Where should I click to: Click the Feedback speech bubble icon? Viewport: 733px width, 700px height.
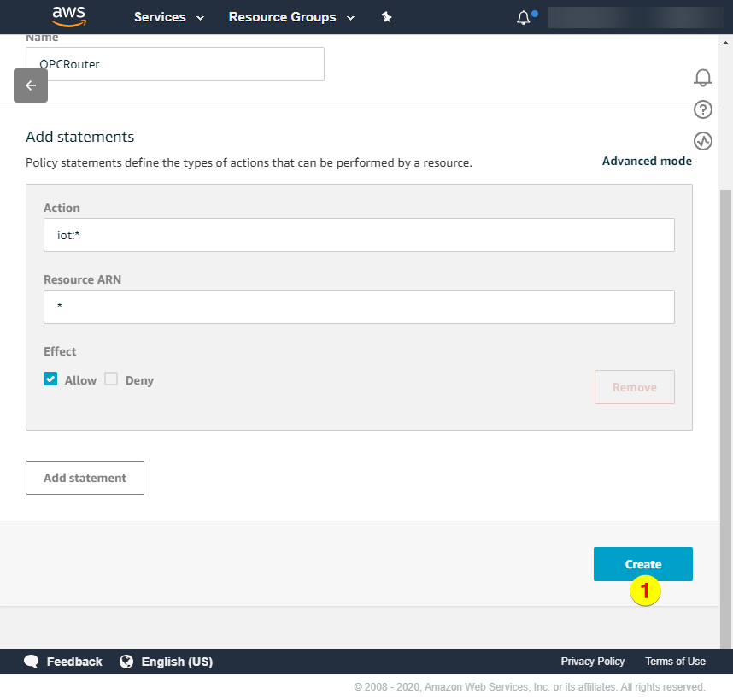32,661
